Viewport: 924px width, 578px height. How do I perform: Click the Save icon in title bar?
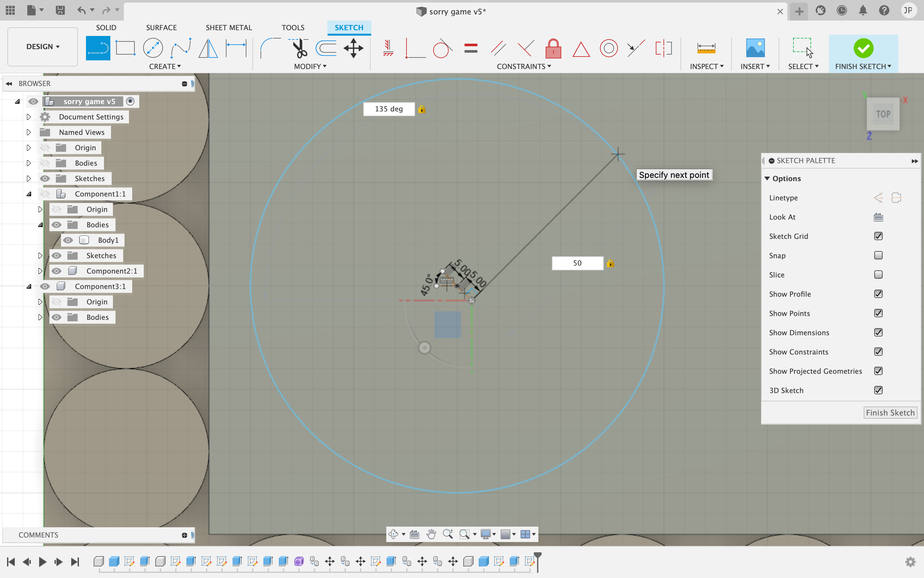coord(60,10)
